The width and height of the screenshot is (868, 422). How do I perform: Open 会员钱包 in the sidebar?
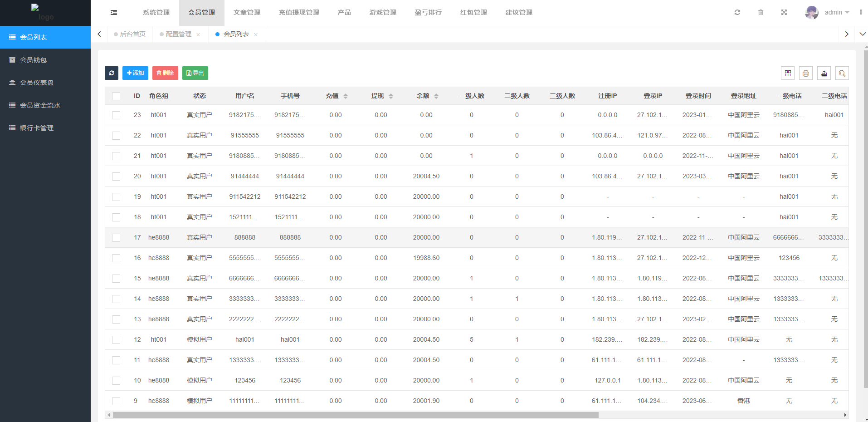pyautogui.click(x=33, y=60)
